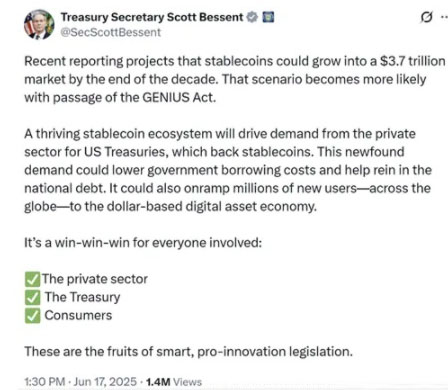Viewport: 448px width, 390px height.
Task: Open the three-dot more options menu
Action: [x=444, y=17]
